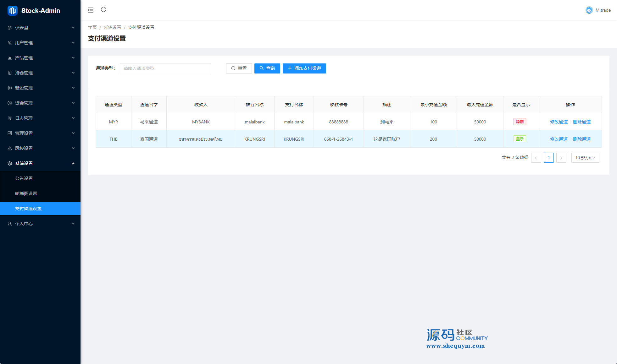Image resolution: width=617 pixels, height=364 pixels.
Task: Click 删除通道 for the MYR row
Action: (x=581, y=122)
